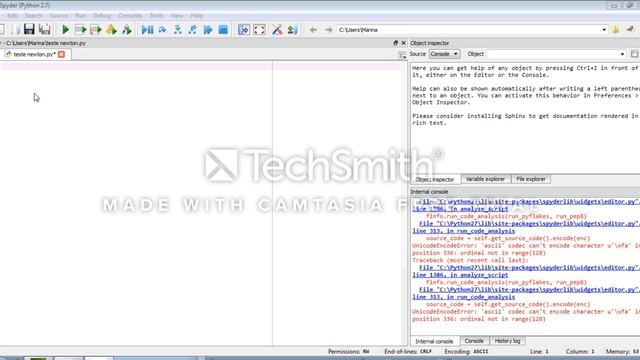
Task: Open the Source menu
Action: tap(59, 16)
